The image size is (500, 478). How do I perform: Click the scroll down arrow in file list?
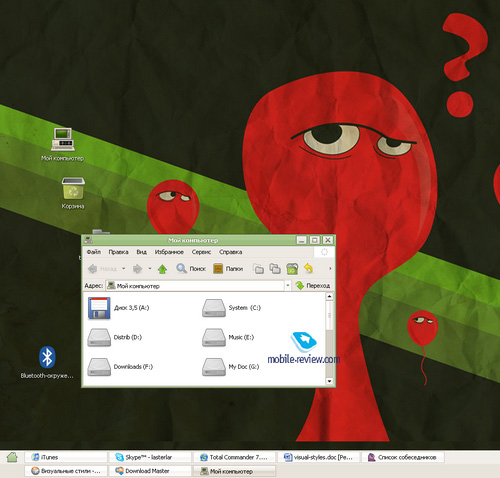pos(329,381)
